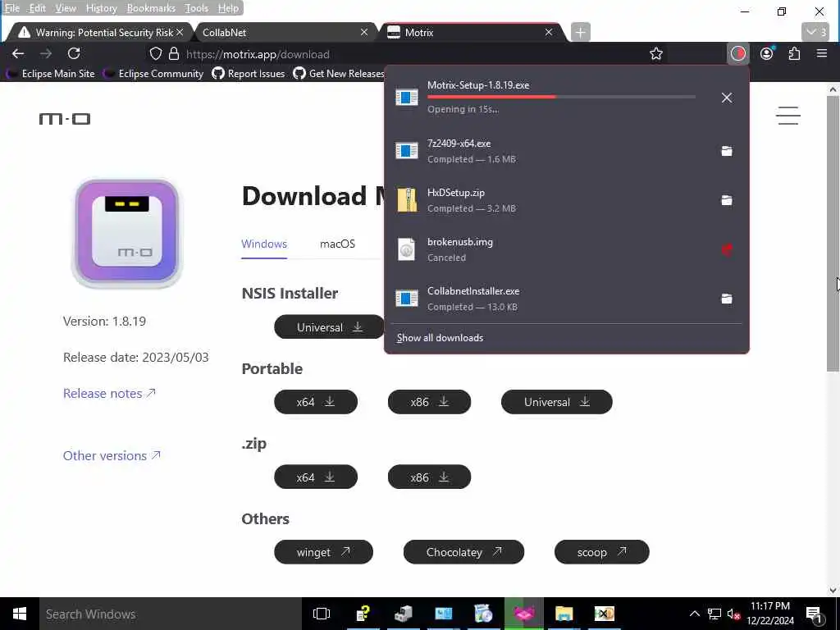Download the NSIS Installer Universal build
840x630 pixels.
pyautogui.click(x=329, y=326)
